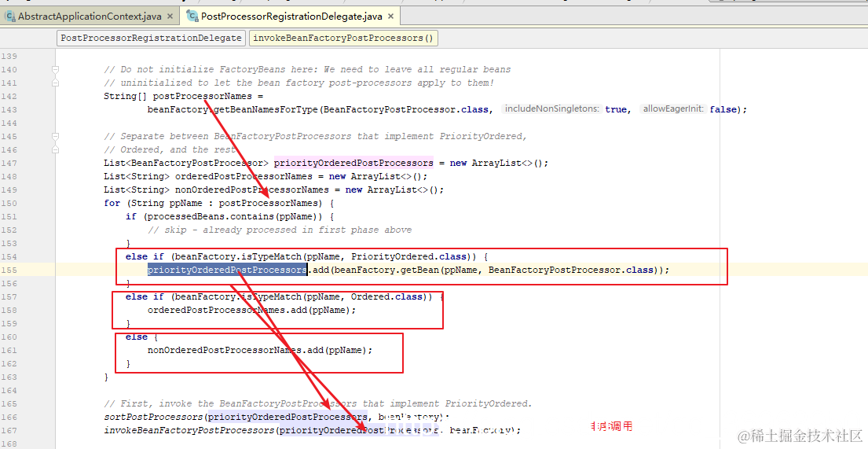Collapse the comment fold marker at line 140
Image resolution: width=868 pixels, height=449 pixels.
click(x=55, y=70)
